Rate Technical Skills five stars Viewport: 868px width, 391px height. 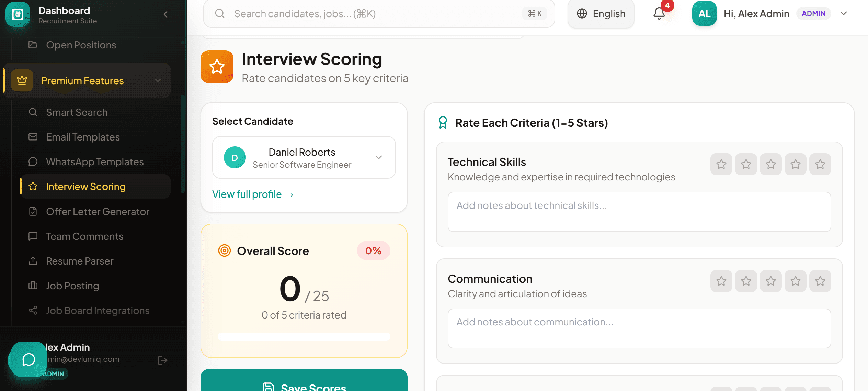(x=820, y=164)
